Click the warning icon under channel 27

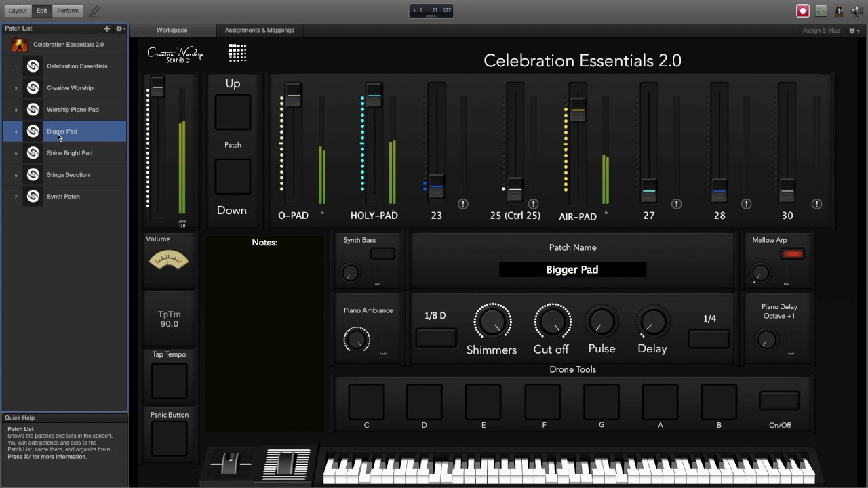(x=676, y=204)
